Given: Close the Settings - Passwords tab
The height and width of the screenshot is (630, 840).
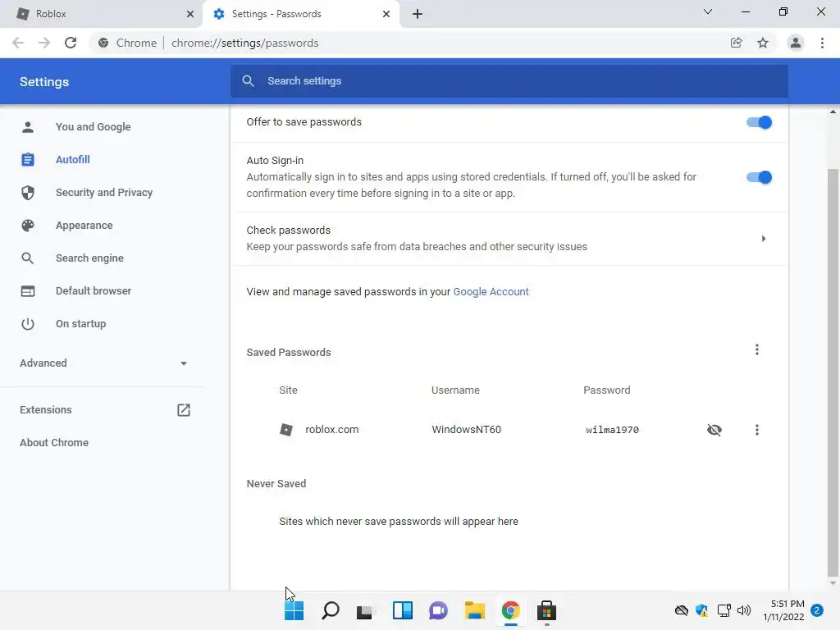Looking at the screenshot, I should [386, 14].
